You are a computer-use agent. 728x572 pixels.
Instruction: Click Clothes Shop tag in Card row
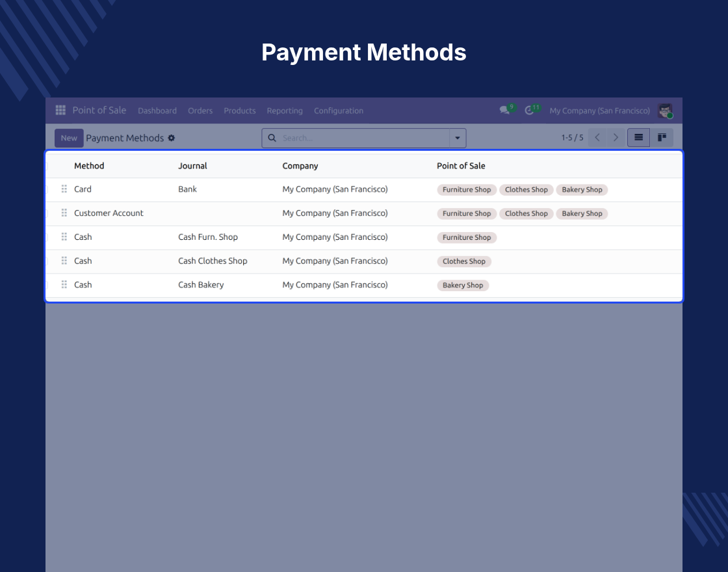(x=526, y=189)
